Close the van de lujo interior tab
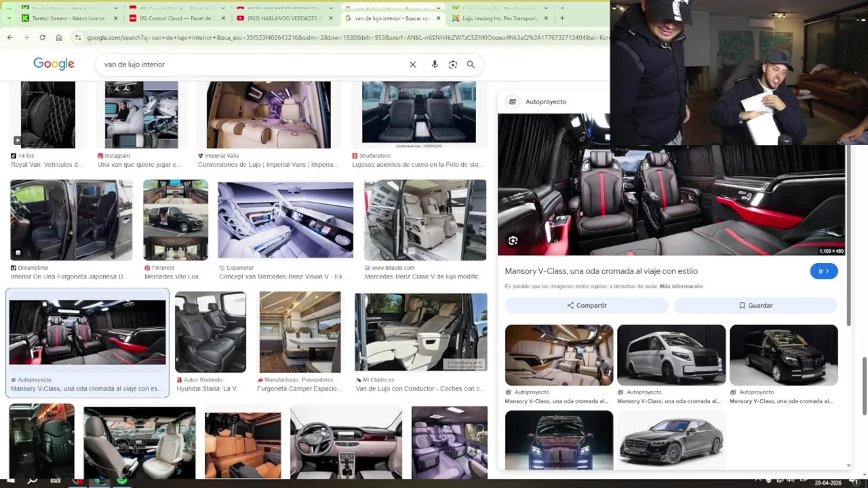This screenshot has height=488, width=868. pyautogui.click(x=439, y=18)
